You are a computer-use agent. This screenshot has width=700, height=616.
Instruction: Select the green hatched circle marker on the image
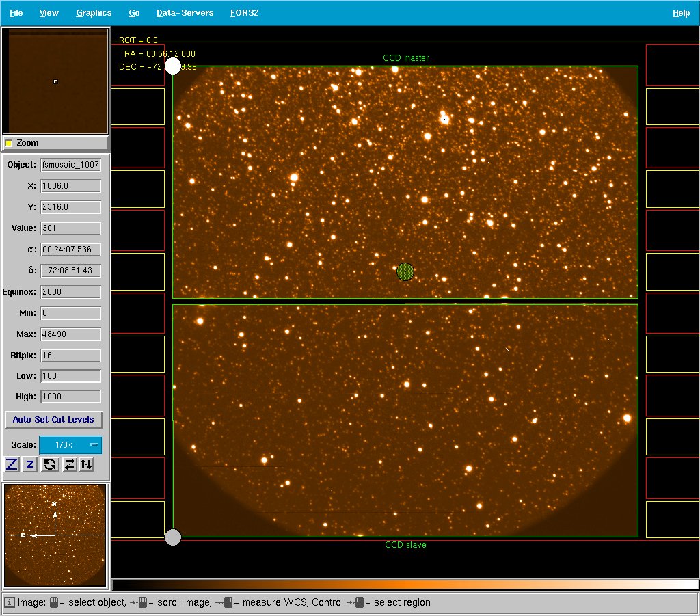405,271
